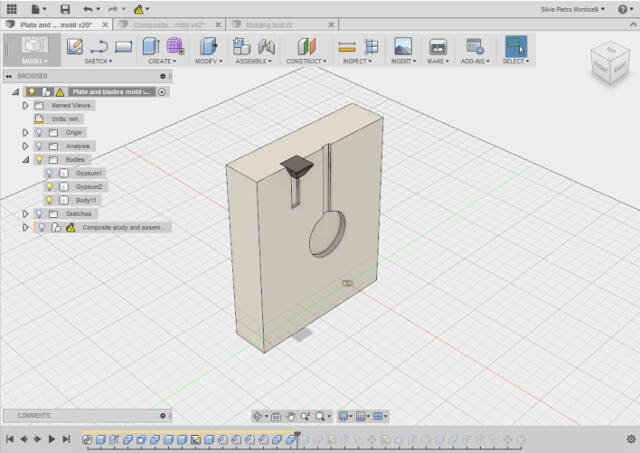Click the yellow warning icon in top bar
Image resolution: width=640 pixels, height=453 pixels.
tap(139, 9)
